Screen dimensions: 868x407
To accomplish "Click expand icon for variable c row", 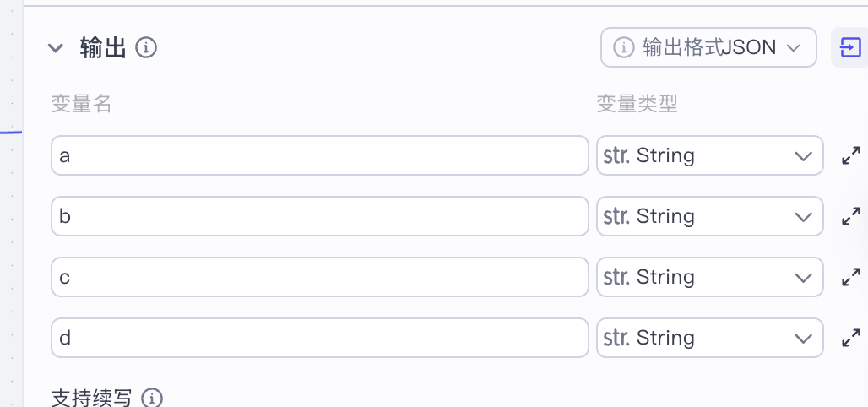I will coord(851,278).
